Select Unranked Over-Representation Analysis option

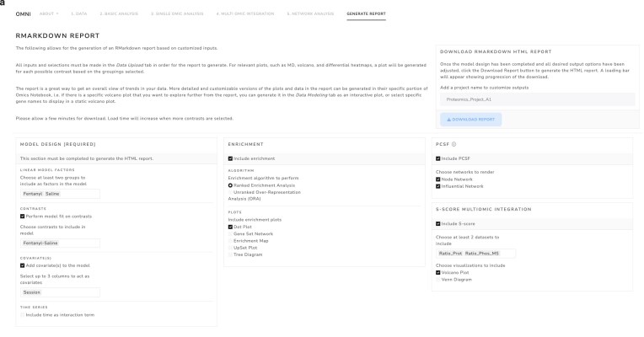coord(230,192)
